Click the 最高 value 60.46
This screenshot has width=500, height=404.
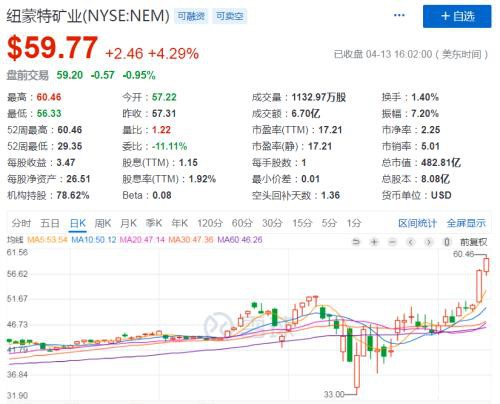pos(49,97)
